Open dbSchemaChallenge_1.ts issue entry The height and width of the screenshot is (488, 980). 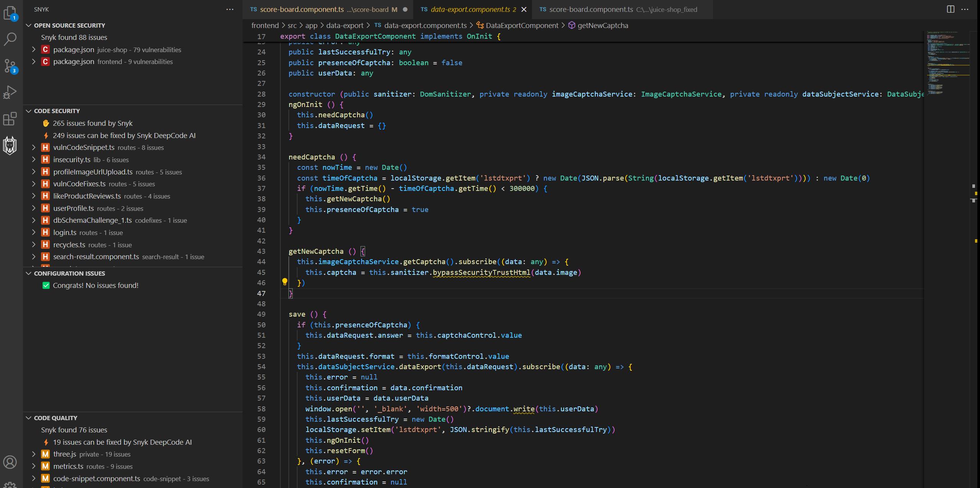click(133, 220)
